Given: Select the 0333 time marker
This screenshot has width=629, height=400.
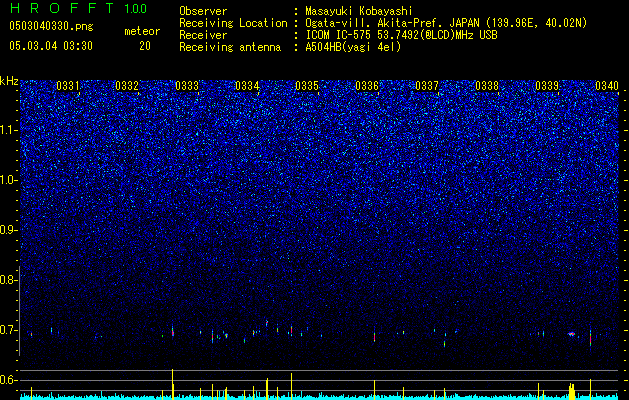Looking at the screenshot, I should pyautogui.click(x=187, y=85).
